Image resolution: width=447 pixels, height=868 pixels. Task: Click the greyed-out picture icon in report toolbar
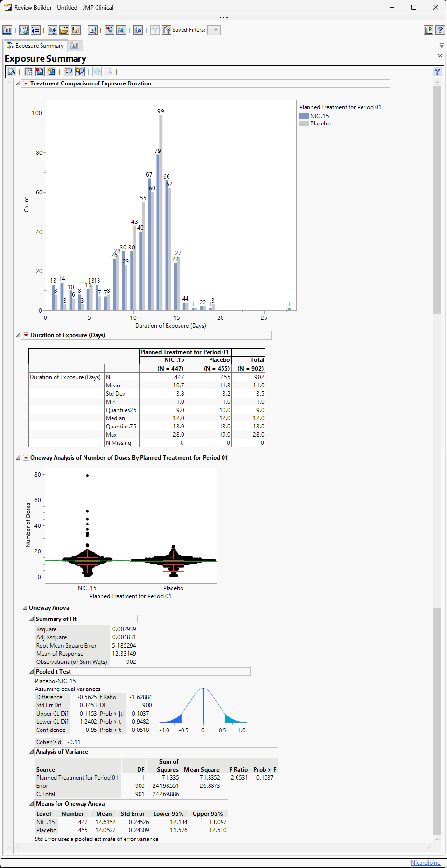click(109, 71)
